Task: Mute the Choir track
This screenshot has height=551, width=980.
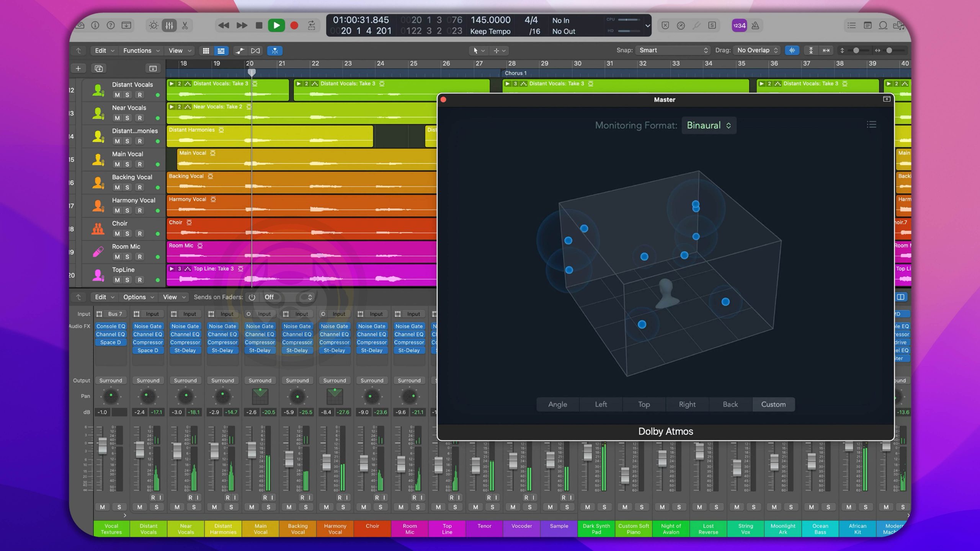Action: [x=117, y=233]
